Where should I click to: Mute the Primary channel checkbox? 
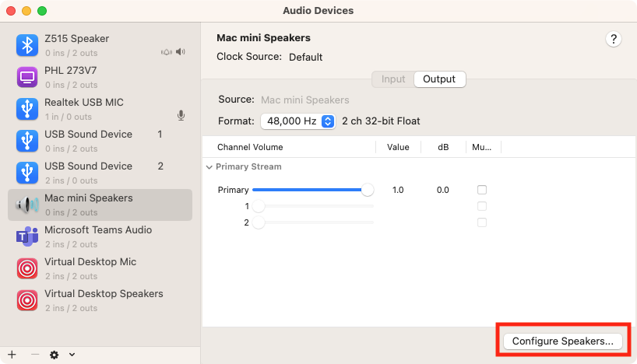point(482,190)
